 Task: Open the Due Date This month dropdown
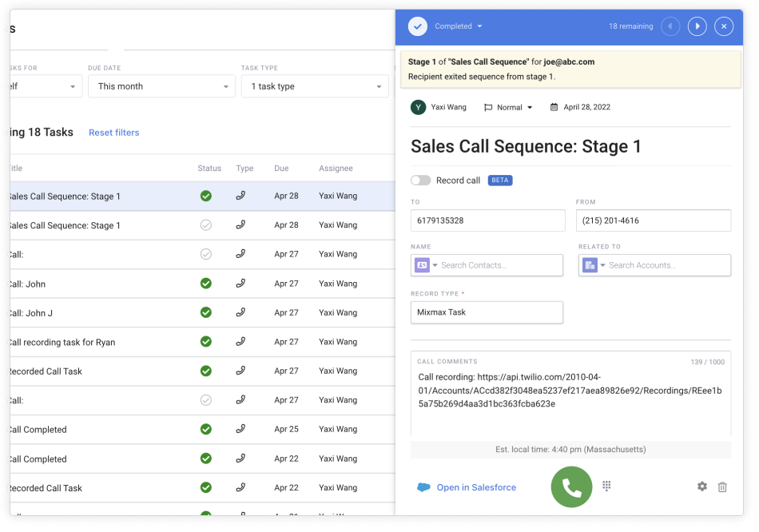(161, 86)
